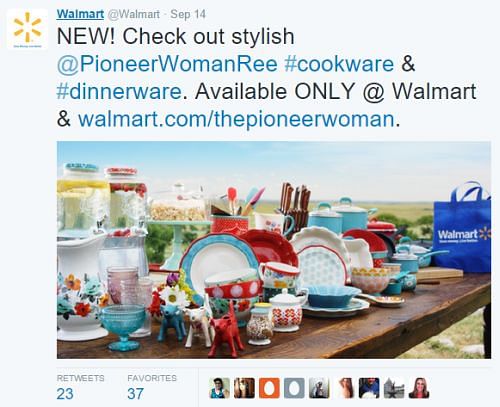
Task: Click the Walmart spark logo avatar
Action: pyautogui.click(x=27, y=29)
